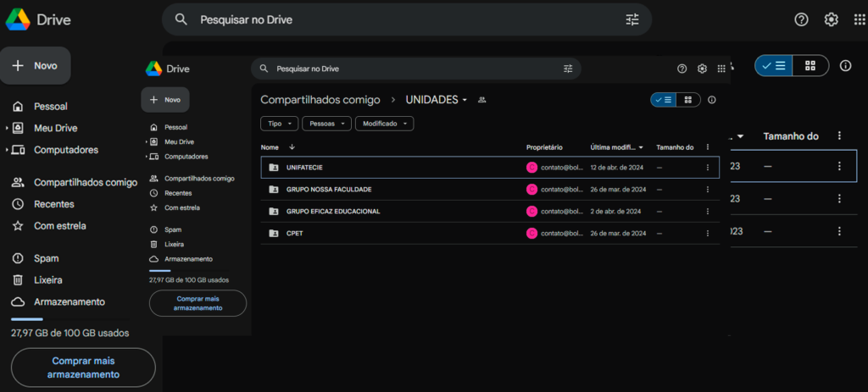This screenshot has height=392, width=868.
Task: Open more actions for GRUPO EFICAZ EDUCACIONAL row
Action: coord(708,211)
